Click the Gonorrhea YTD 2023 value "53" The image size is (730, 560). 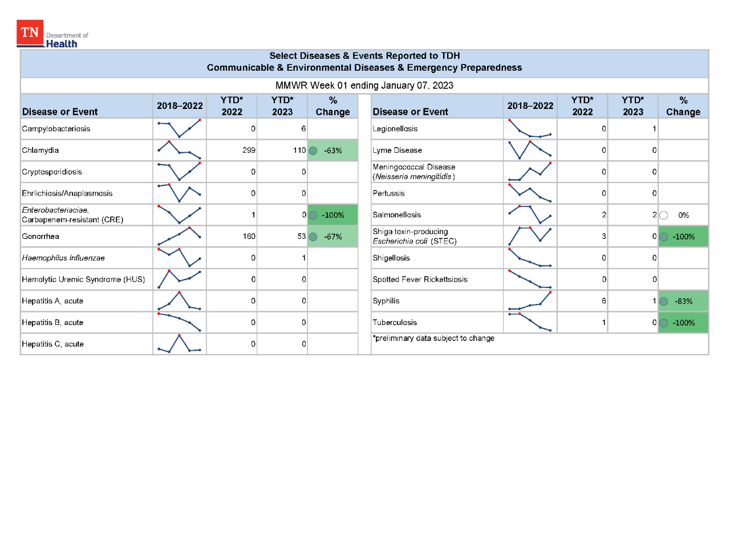[302, 237]
